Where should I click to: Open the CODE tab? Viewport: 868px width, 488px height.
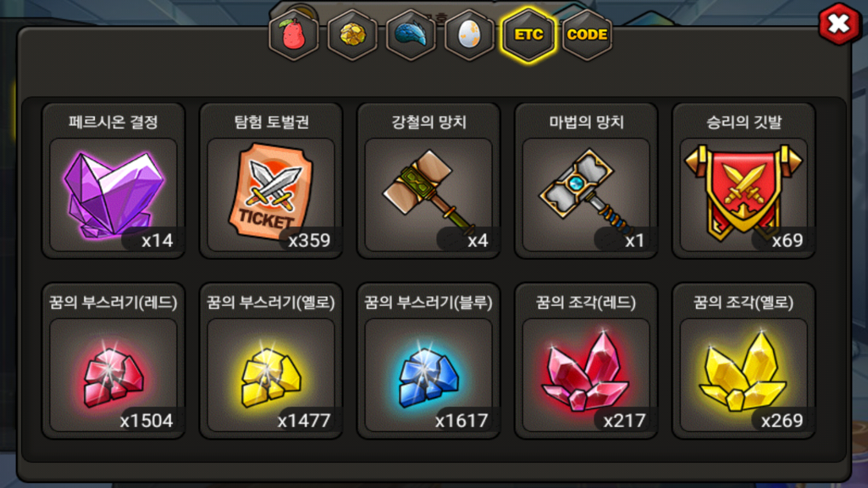(587, 35)
